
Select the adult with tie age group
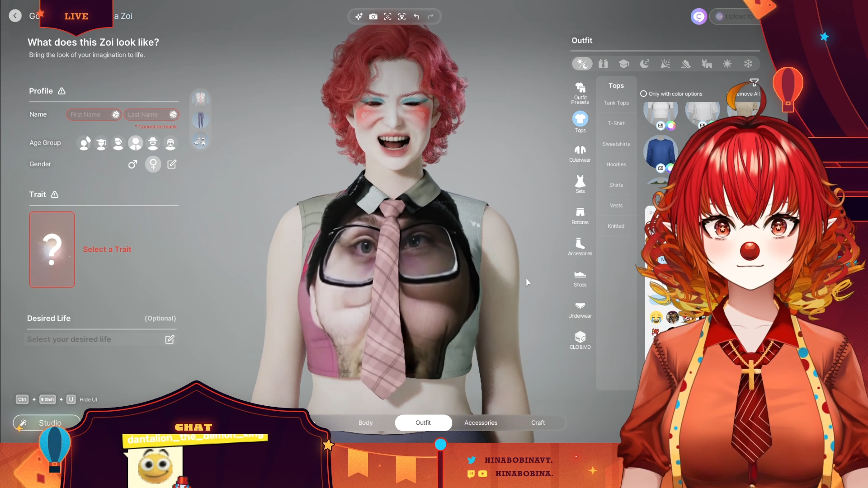tap(136, 143)
